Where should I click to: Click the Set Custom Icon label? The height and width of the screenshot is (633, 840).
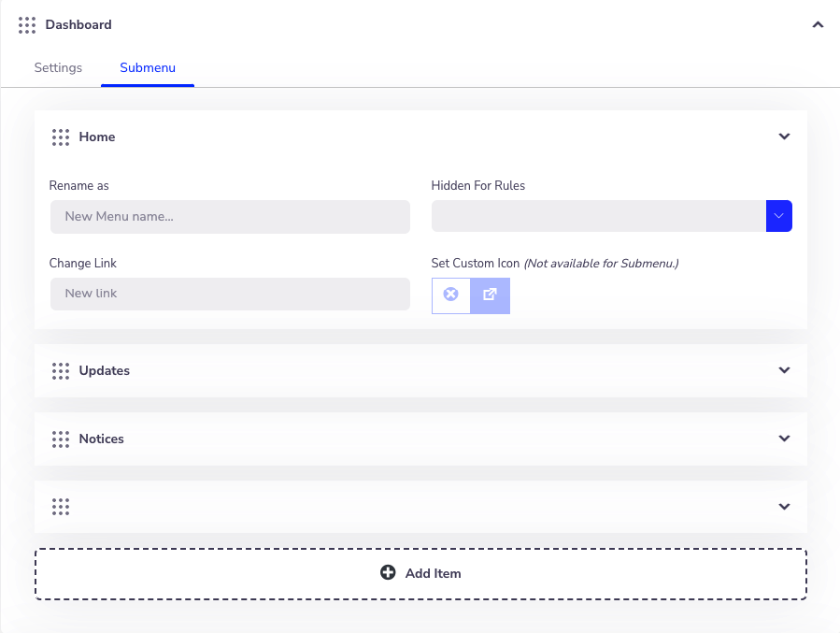tap(476, 263)
